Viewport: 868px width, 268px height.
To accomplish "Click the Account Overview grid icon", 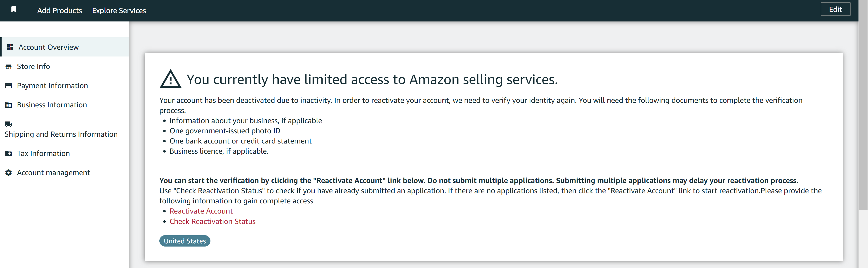I will coord(10,47).
